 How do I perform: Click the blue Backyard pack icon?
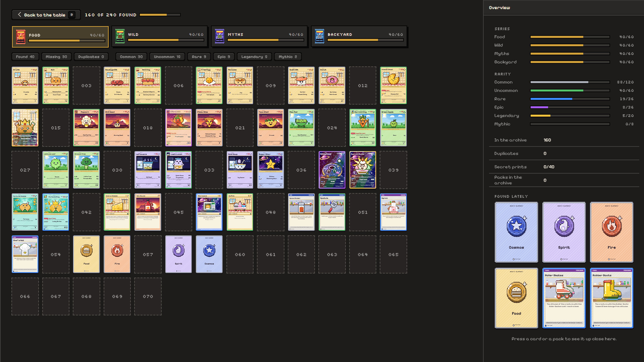pyautogui.click(x=319, y=36)
